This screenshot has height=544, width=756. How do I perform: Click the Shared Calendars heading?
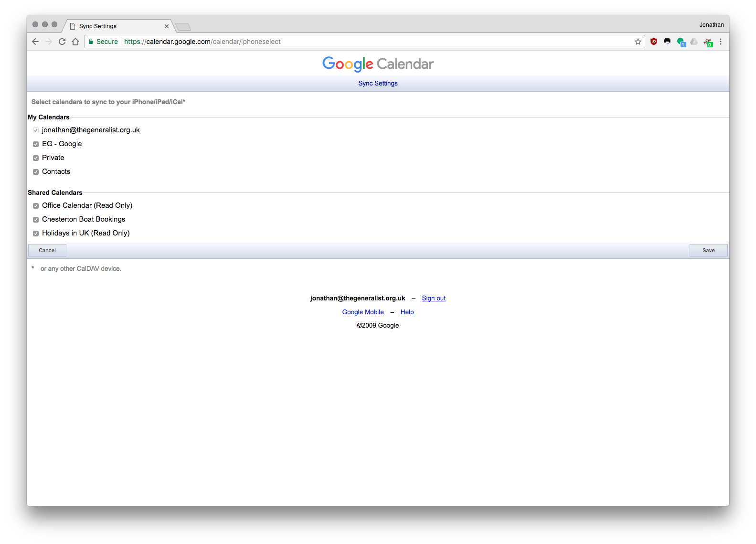point(55,192)
